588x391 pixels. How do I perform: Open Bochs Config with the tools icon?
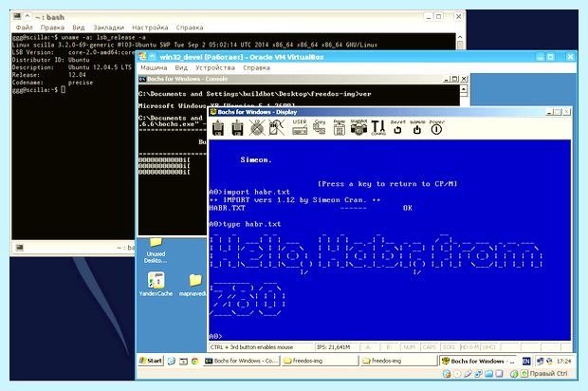pos(378,127)
